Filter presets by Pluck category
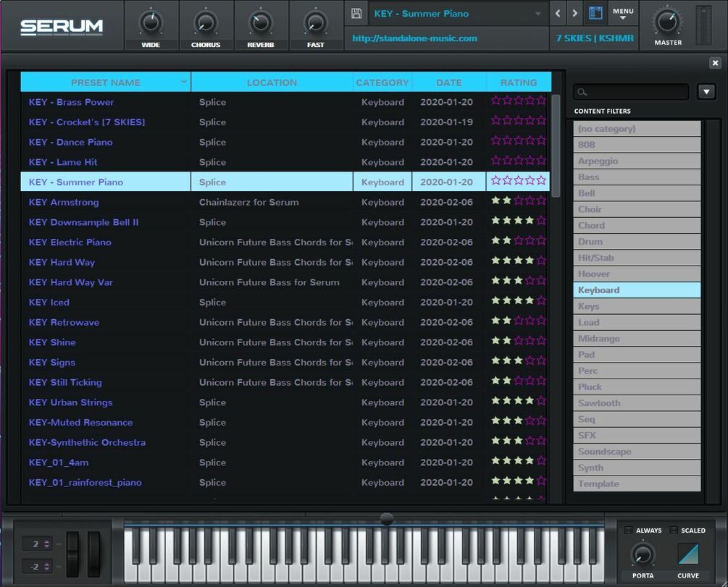Image resolution: width=728 pixels, height=587 pixels. point(637,387)
